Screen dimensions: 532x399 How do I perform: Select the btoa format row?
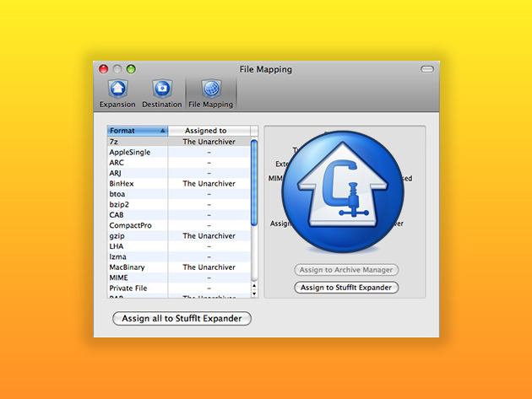(179, 194)
